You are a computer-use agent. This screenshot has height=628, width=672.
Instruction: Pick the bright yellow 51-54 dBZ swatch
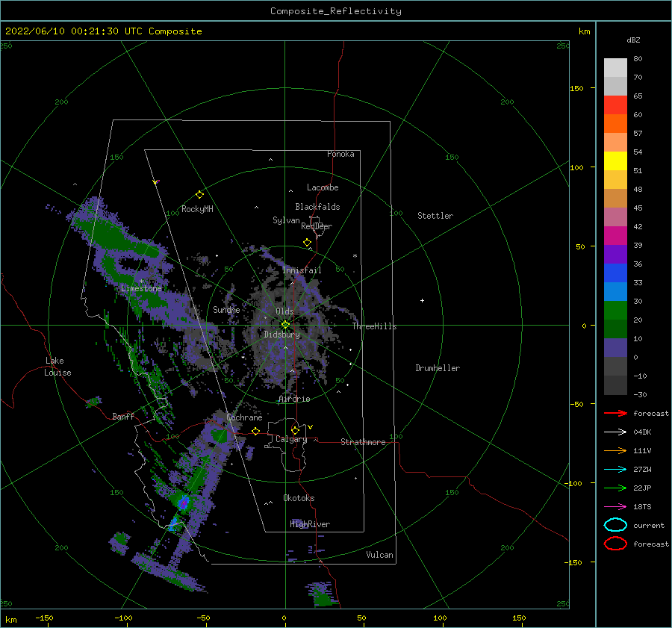pos(615,161)
